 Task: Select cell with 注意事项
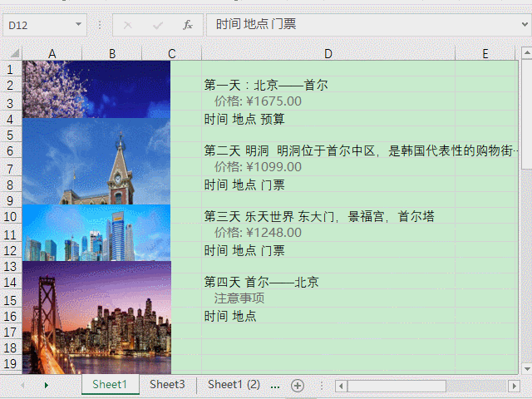click(x=328, y=298)
